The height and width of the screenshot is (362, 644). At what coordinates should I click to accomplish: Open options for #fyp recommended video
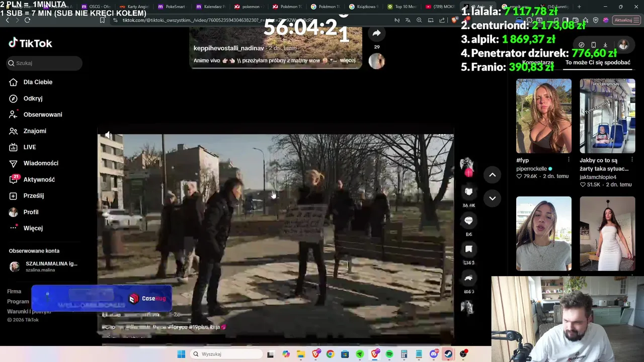pyautogui.click(x=569, y=160)
